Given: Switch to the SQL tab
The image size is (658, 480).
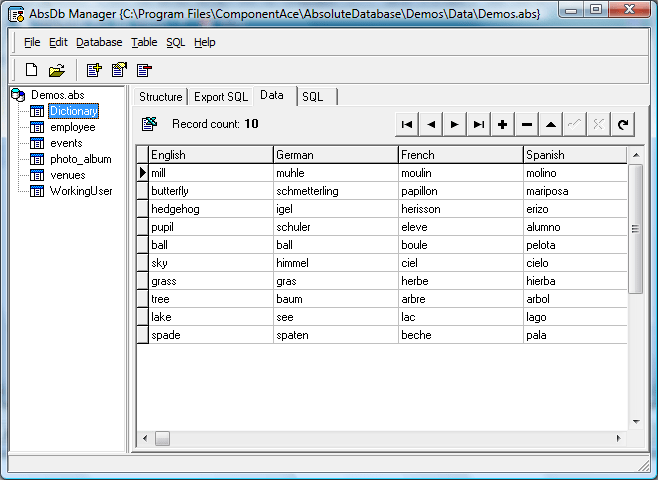Looking at the screenshot, I should coord(317,97).
